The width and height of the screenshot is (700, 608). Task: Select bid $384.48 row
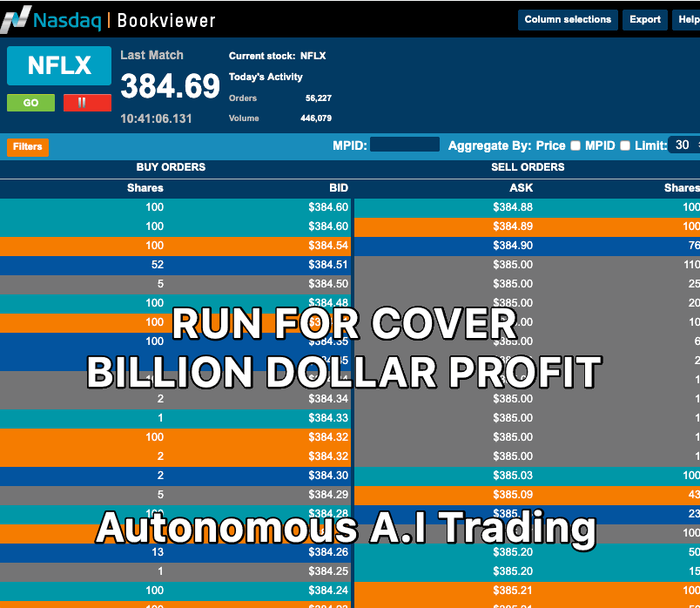tap(176, 302)
